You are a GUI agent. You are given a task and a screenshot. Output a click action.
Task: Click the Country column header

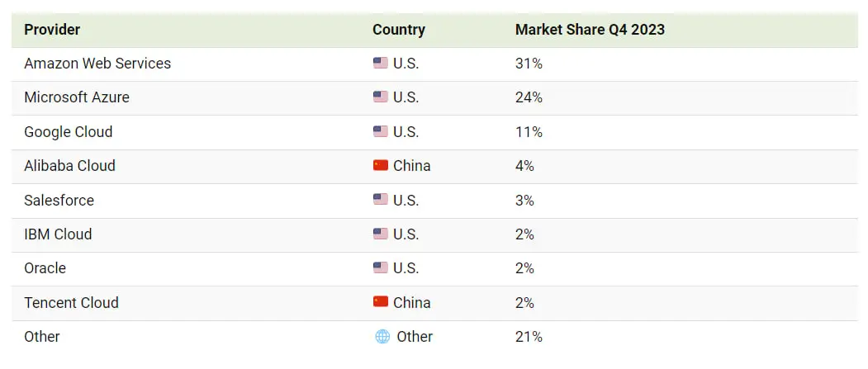[399, 30]
